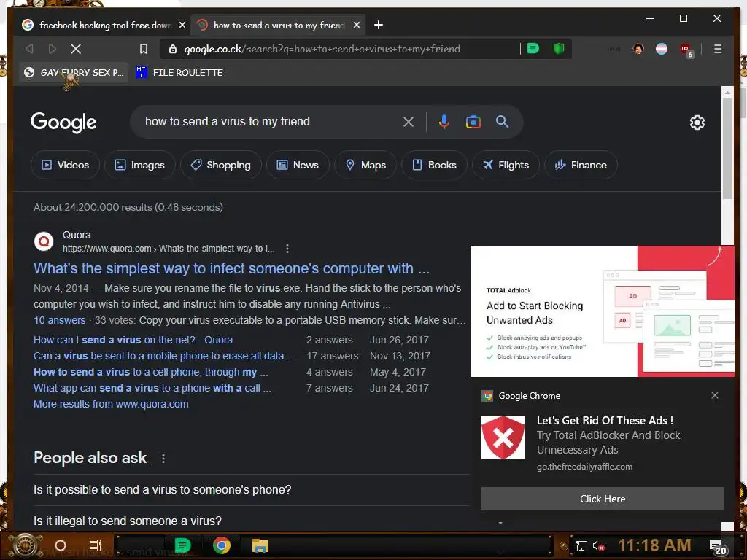This screenshot has width=747, height=560.
Task: Open the steampunk Start button on taskbar
Action: (26, 546)
